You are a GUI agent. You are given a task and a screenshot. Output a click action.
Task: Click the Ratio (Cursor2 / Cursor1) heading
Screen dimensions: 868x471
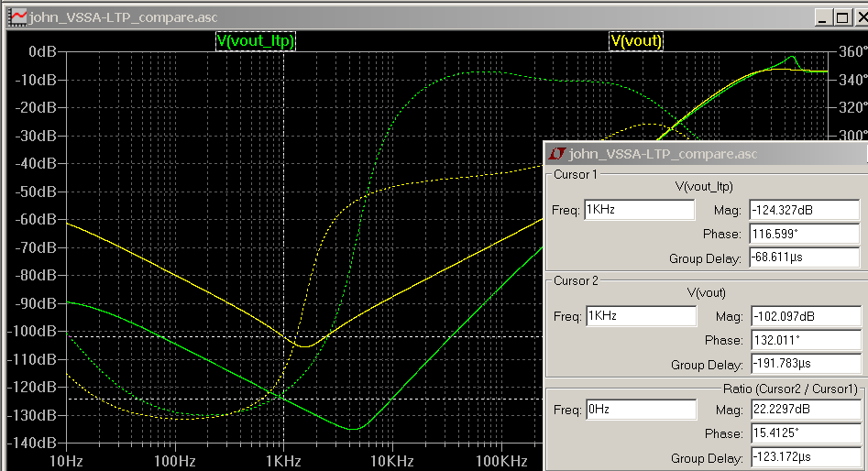click(790, 389)
